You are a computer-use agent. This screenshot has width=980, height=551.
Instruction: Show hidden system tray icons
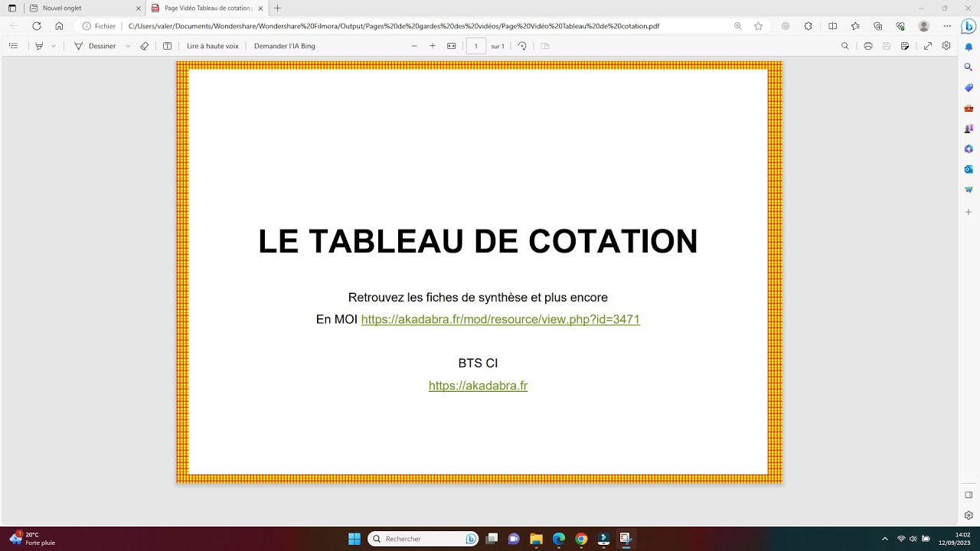[x=885, y=539]
